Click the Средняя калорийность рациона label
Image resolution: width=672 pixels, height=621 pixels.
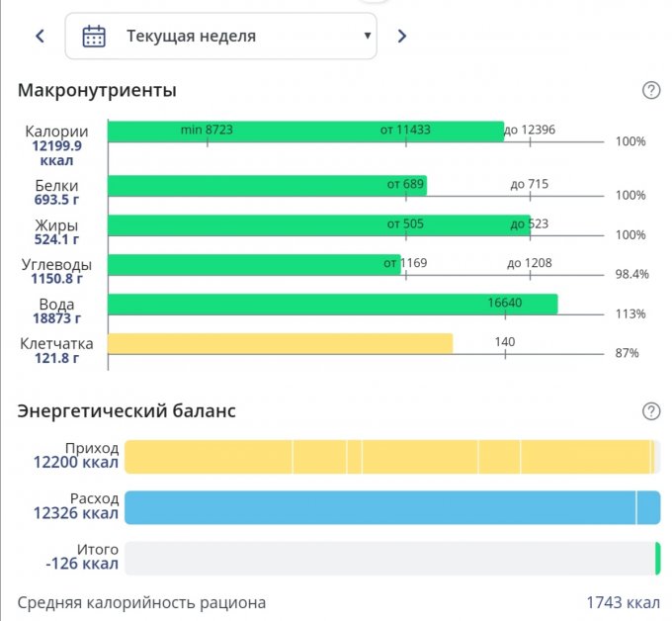141,602
